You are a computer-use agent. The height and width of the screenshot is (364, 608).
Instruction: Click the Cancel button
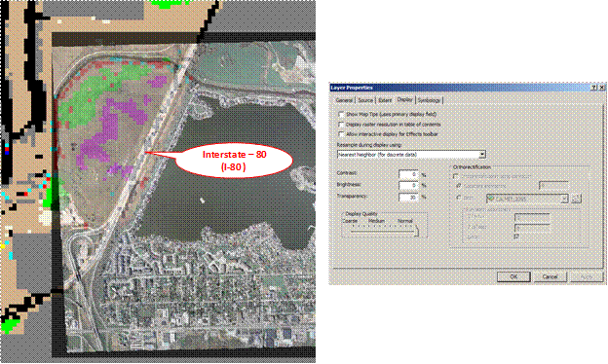550,276
